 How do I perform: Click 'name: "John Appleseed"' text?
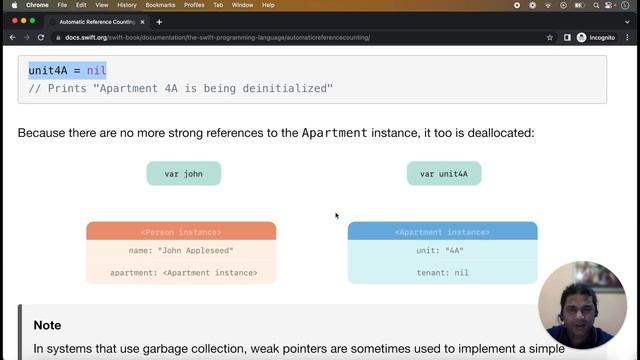pyautogui.click(x=181, y=251)
